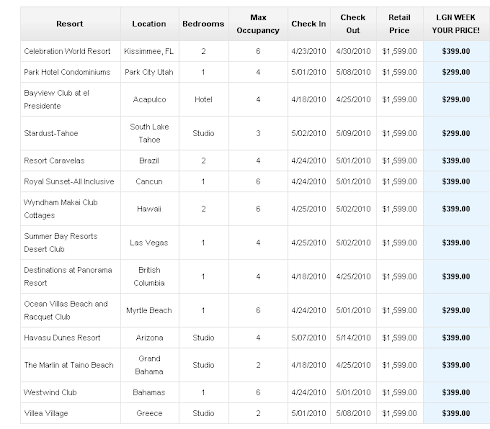Click the Hawaii location cell

tap(149, 209)
